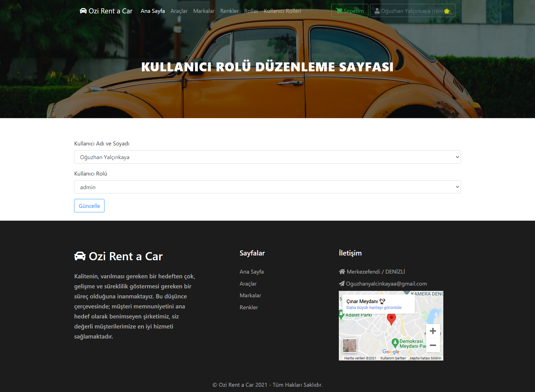The image size is (535, 392).
Task: Click the car logo icon in navbar
Action: point(83,11)
